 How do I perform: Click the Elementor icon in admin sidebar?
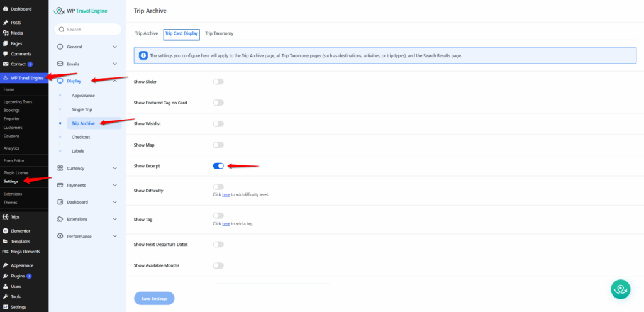(6, 231)
